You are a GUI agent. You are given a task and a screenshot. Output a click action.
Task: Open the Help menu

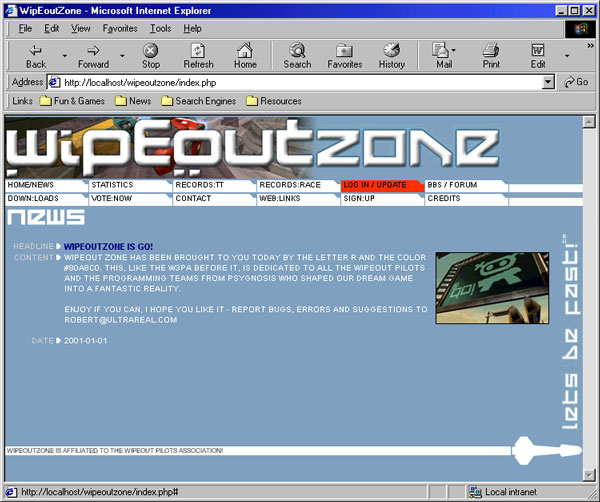192,28
